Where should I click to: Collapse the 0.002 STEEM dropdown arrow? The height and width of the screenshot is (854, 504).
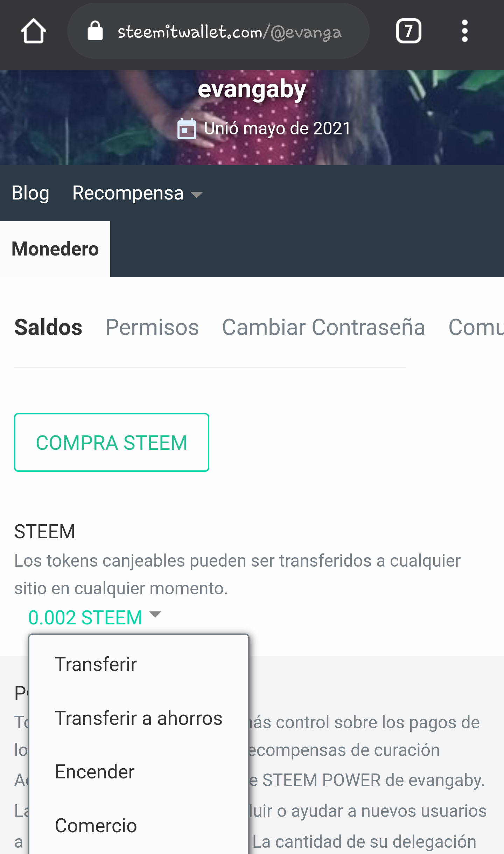tap(155, 614)
